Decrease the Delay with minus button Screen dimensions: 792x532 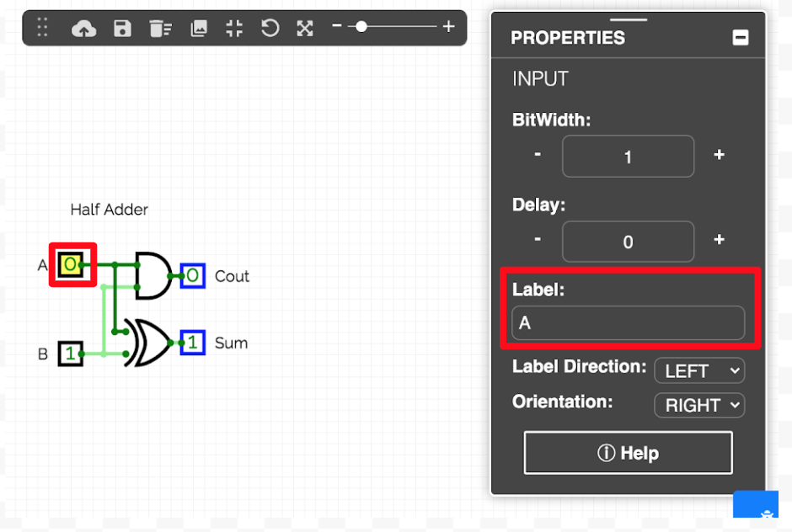pos(538,239)
